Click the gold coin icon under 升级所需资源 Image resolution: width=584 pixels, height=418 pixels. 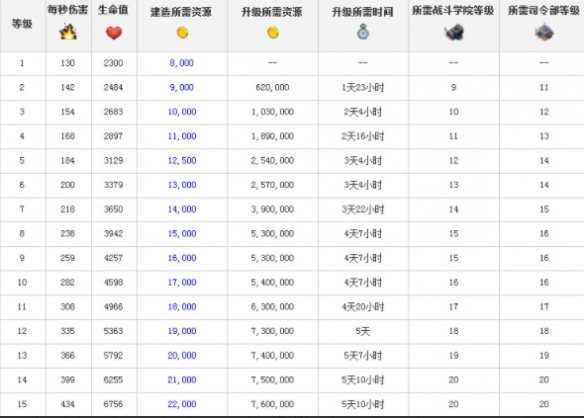(x=273, y=32)
